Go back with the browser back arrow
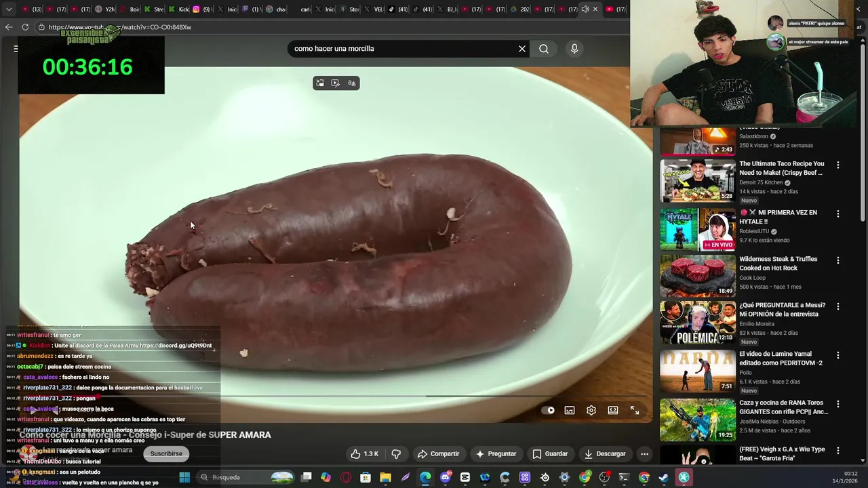868x488 pixels. 9,27
